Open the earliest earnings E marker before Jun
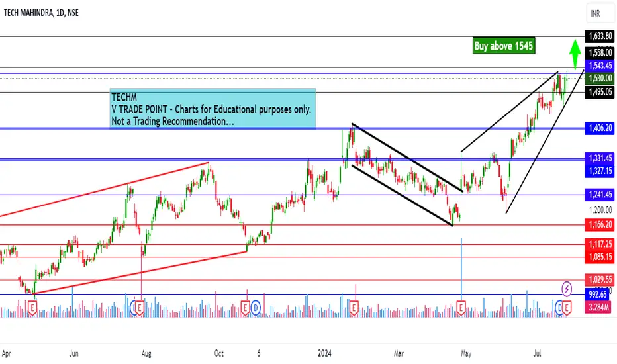This screenshot has width=617, height=364. tap(32, 308)
